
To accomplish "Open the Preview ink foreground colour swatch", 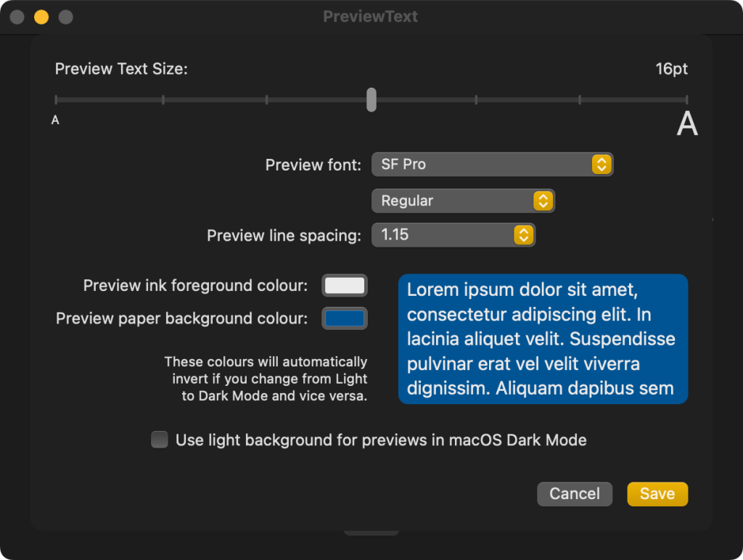I will click(x=344, y=285).
